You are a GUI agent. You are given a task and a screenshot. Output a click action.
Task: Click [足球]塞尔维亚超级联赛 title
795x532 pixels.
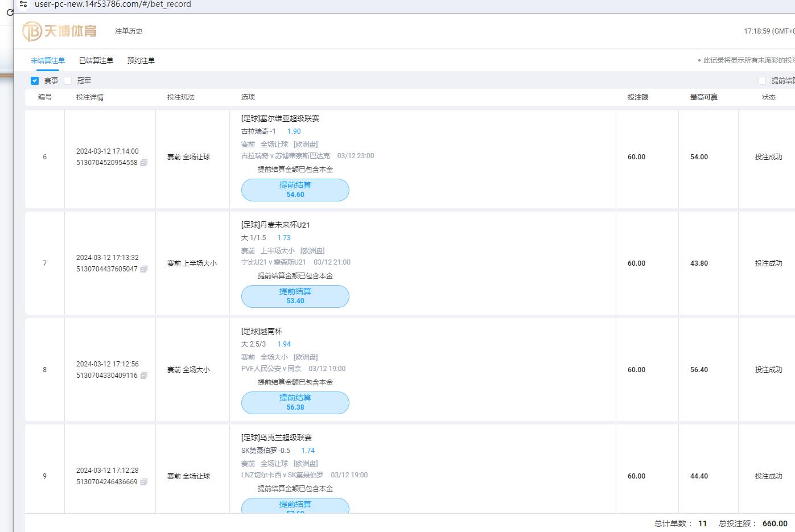[280, 118]
